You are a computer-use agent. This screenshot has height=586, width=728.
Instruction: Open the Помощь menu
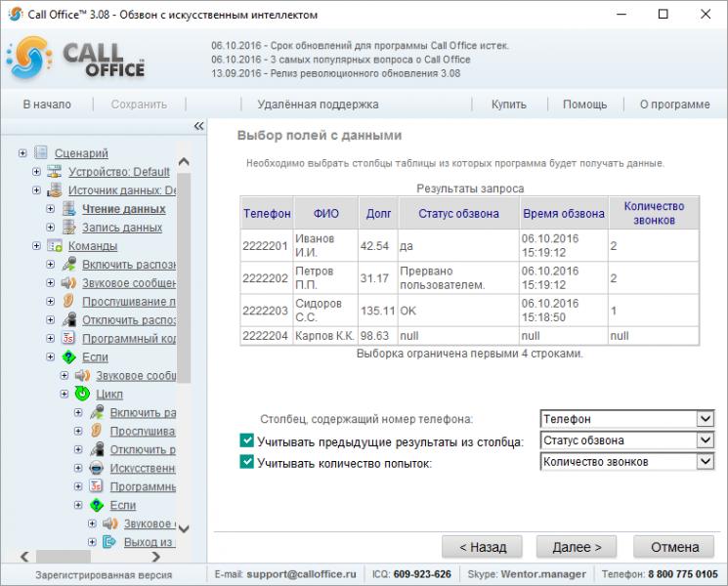[x=585, y=105]
